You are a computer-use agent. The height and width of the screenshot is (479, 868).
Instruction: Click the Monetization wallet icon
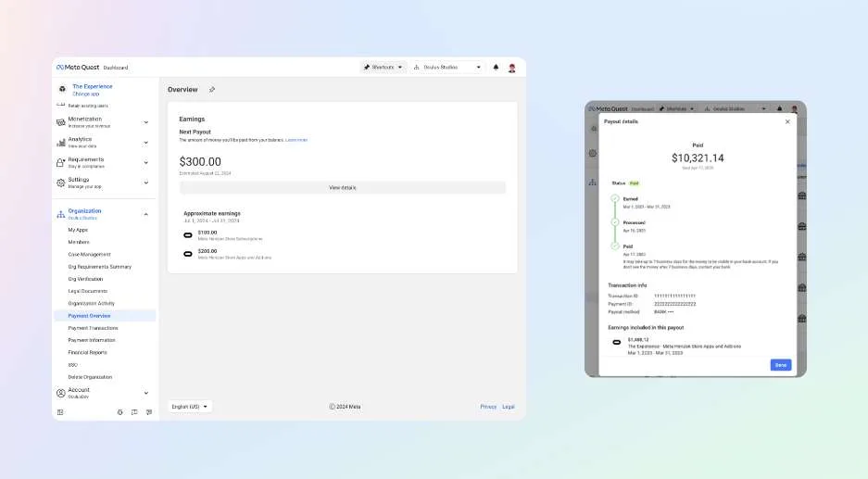tap(61, 122)
